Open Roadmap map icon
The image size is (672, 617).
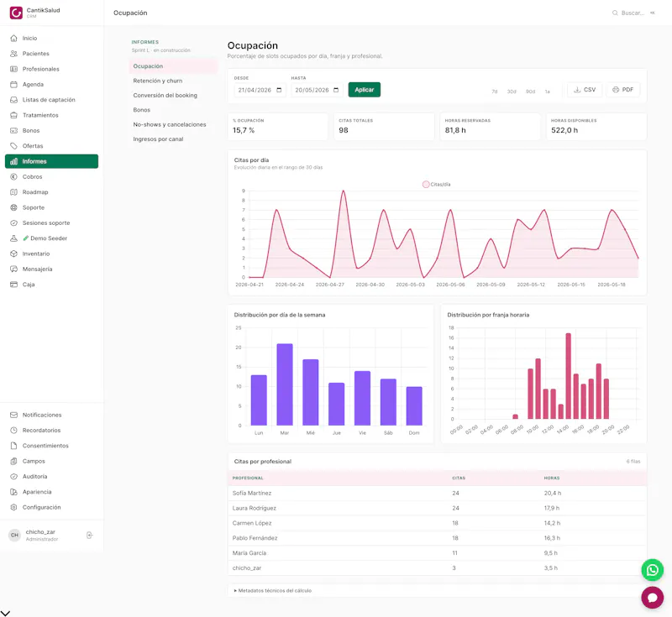coord(13,192)
